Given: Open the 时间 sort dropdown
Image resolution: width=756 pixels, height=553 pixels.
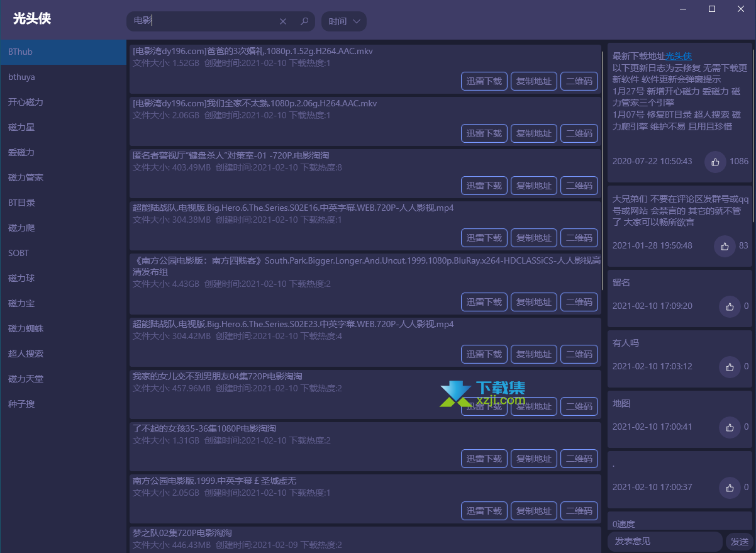Looking at the screenshot, I should [x=344, y=21].
